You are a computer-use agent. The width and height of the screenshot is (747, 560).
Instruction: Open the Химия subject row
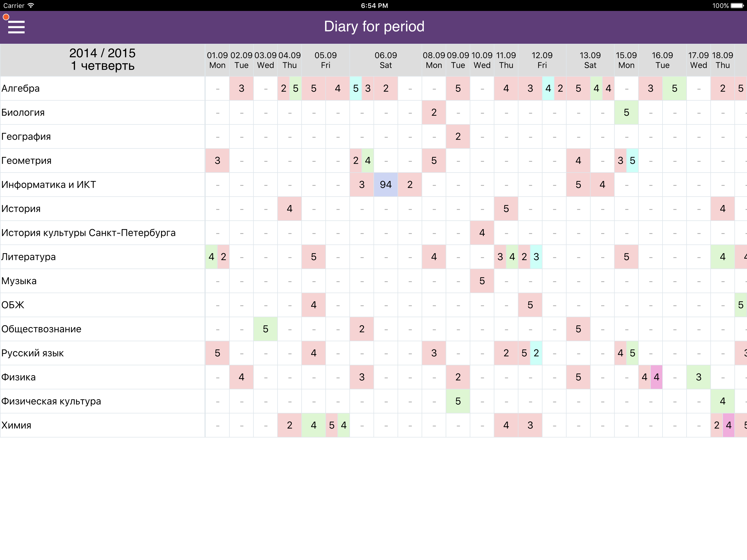[x=16, y=425]
